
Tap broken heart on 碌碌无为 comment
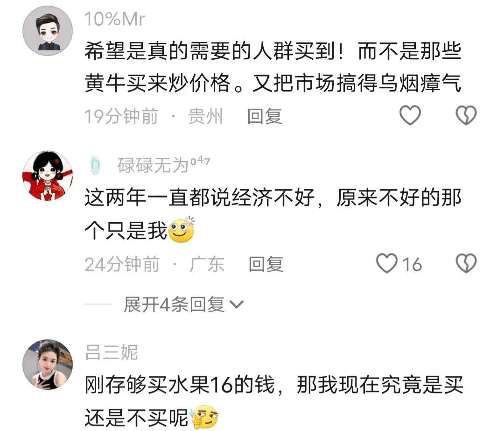click(466, 263)
